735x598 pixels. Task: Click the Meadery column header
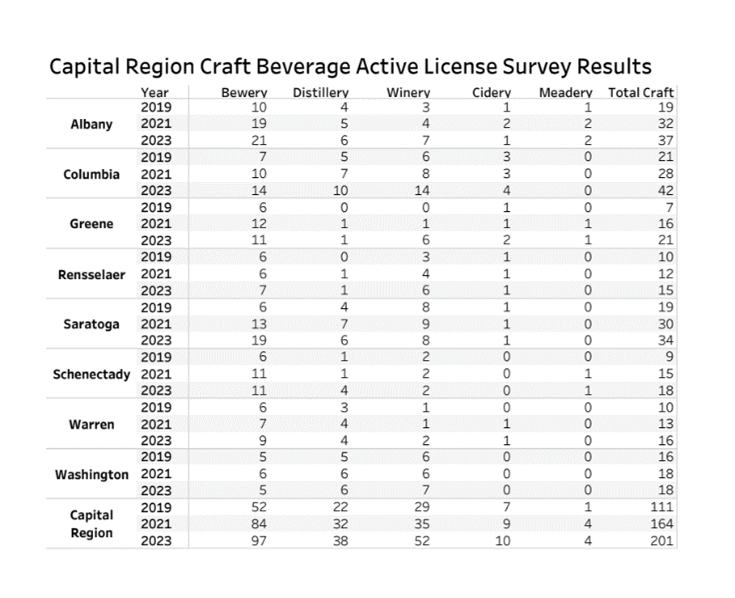(566, 94)
